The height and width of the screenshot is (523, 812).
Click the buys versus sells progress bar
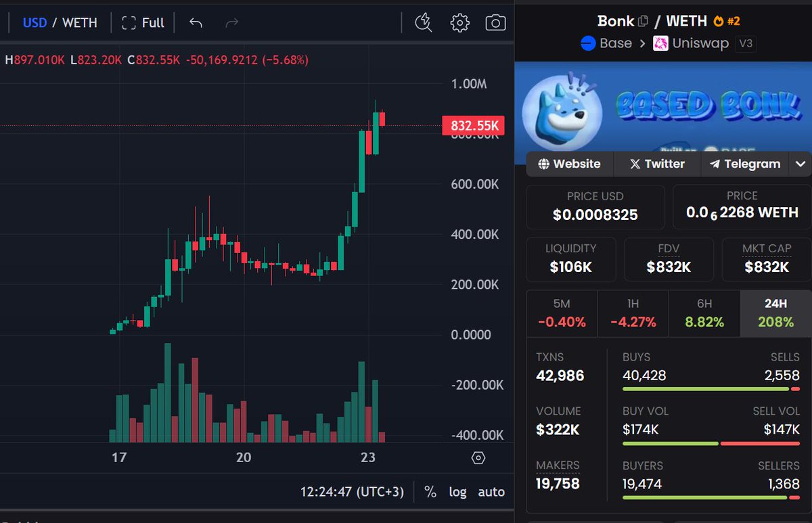710,389
